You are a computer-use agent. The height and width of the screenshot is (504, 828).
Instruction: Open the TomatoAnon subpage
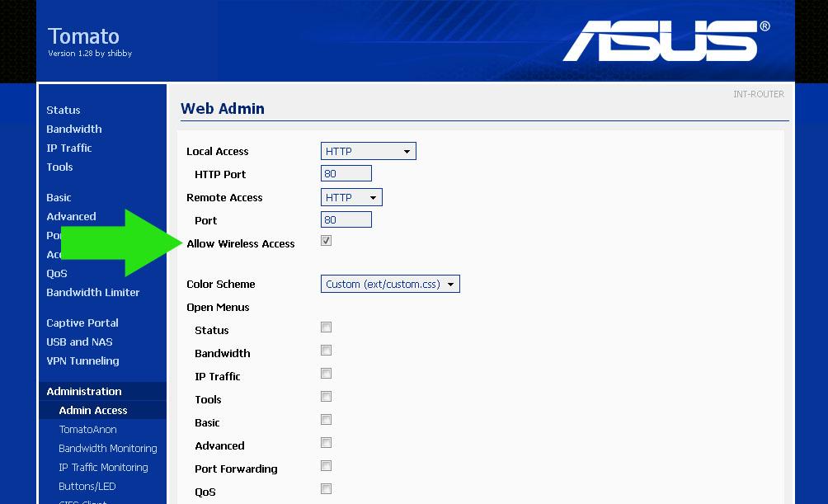click(87, 430)
